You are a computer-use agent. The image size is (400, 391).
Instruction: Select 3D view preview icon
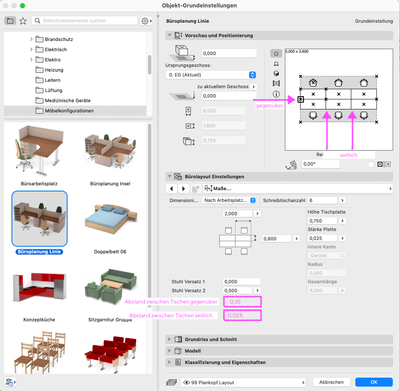click(276, 73)
